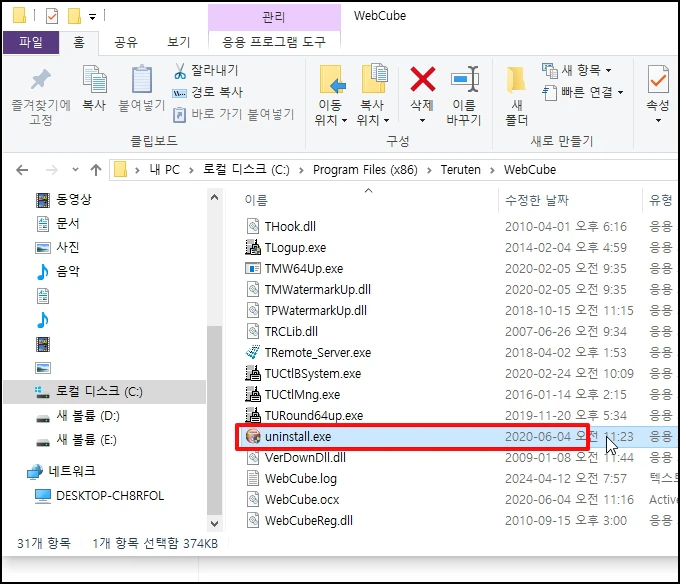Switch to the 홈 ribbon tab
This screenshot has height=584, width=680.
click(x=78, y=42)
